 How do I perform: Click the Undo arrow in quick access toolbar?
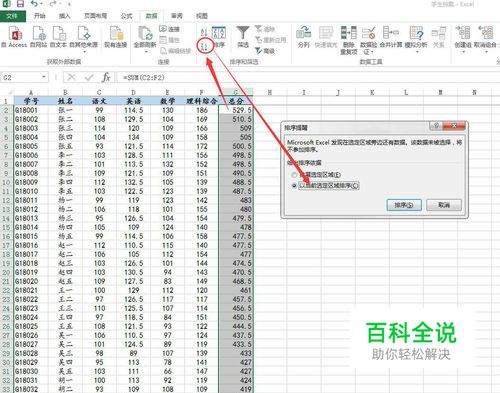tap(34, 4)
